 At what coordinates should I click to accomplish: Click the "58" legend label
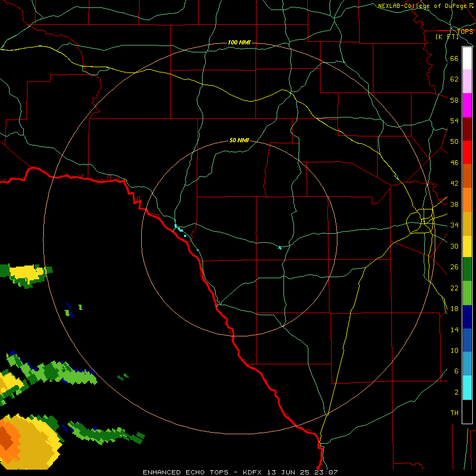click(x=454, y=100)
